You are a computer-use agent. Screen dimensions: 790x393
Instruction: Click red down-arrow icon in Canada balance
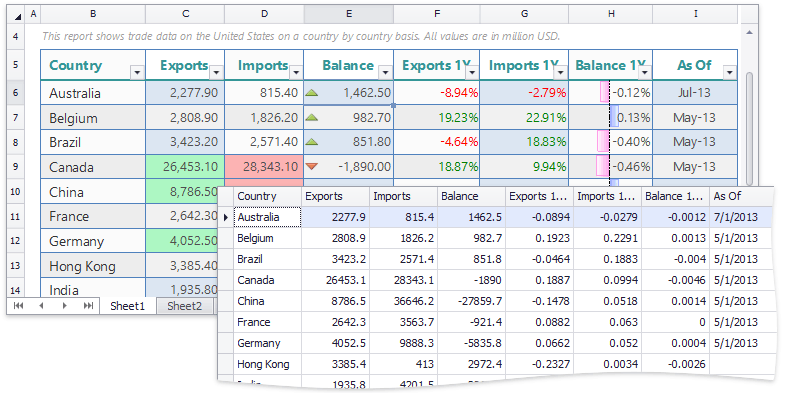point(312,166)
